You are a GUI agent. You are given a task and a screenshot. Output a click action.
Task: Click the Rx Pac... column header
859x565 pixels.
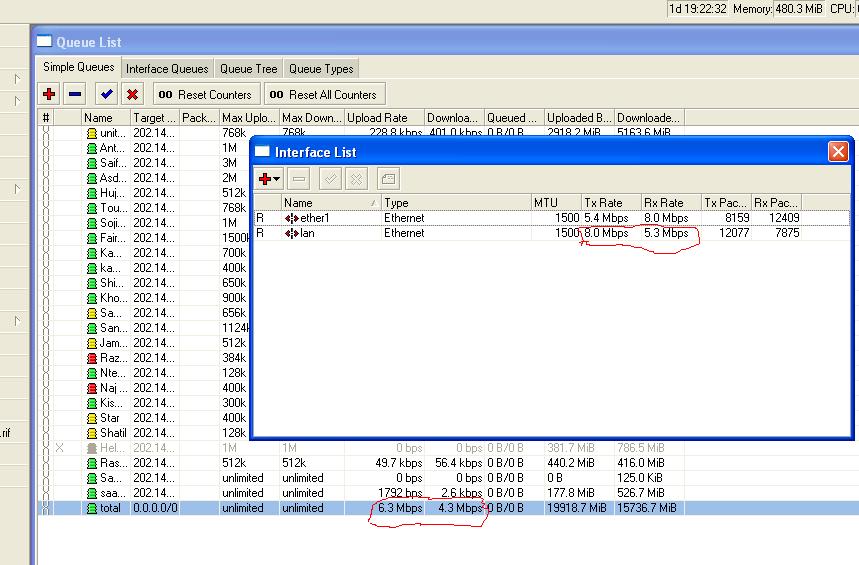click(776, 203)
